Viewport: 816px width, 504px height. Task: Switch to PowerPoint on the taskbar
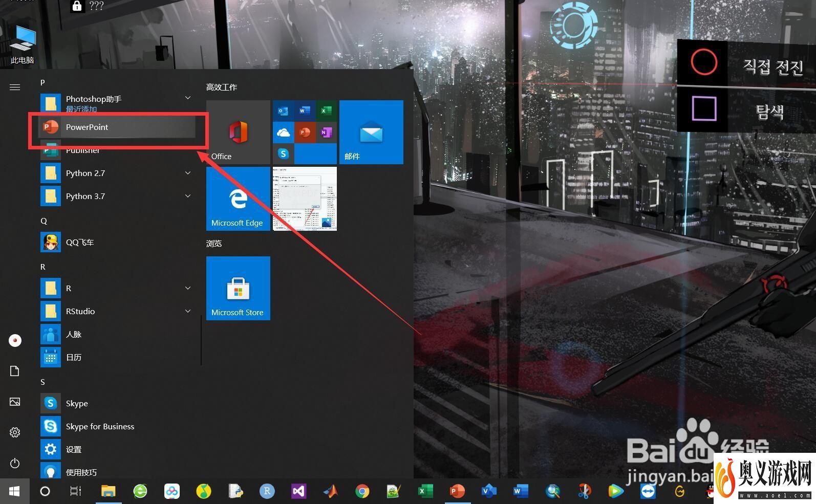(457, 491)
